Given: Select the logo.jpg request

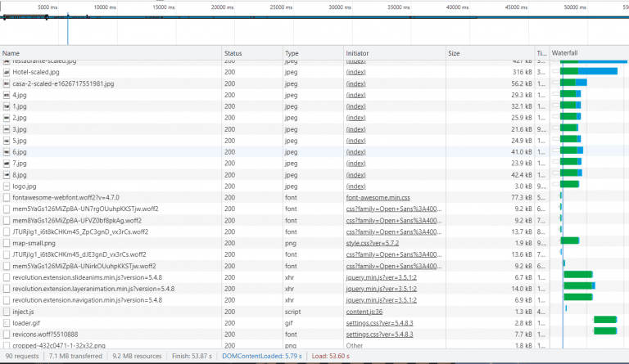Looking at the screenshot, I should point(24,186).
